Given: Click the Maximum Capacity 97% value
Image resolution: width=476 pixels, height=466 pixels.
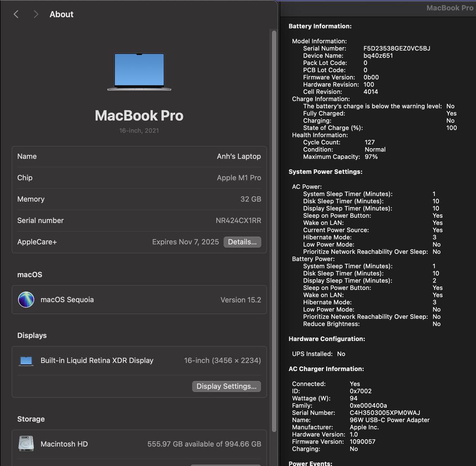Looking at the screenshot, I should click(x=371, y=157).
